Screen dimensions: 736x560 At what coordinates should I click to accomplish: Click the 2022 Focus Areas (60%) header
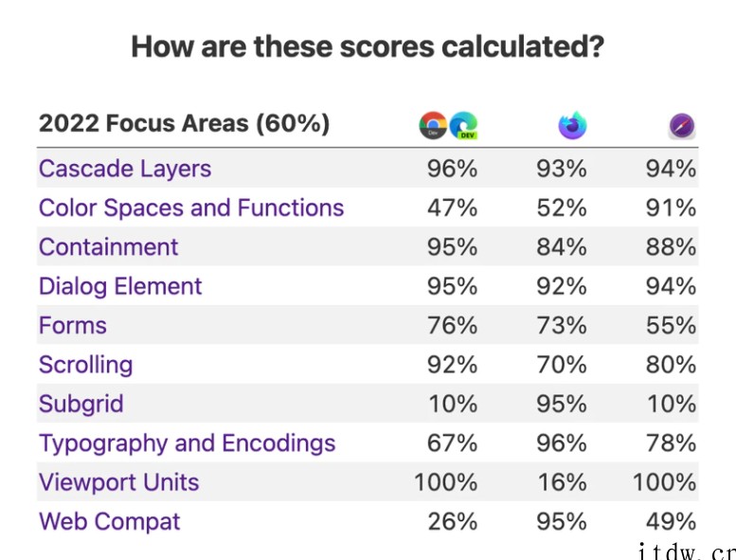tap(184, 123)
